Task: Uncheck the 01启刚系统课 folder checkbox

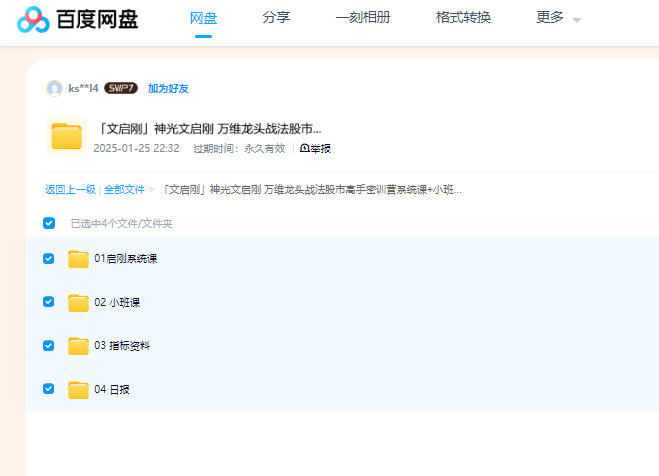Action: click(x=49, y=258)
